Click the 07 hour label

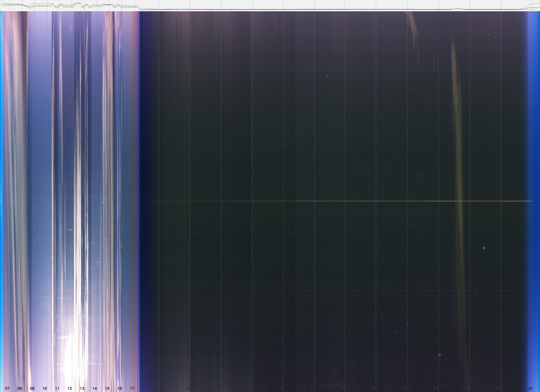point(7,388)
